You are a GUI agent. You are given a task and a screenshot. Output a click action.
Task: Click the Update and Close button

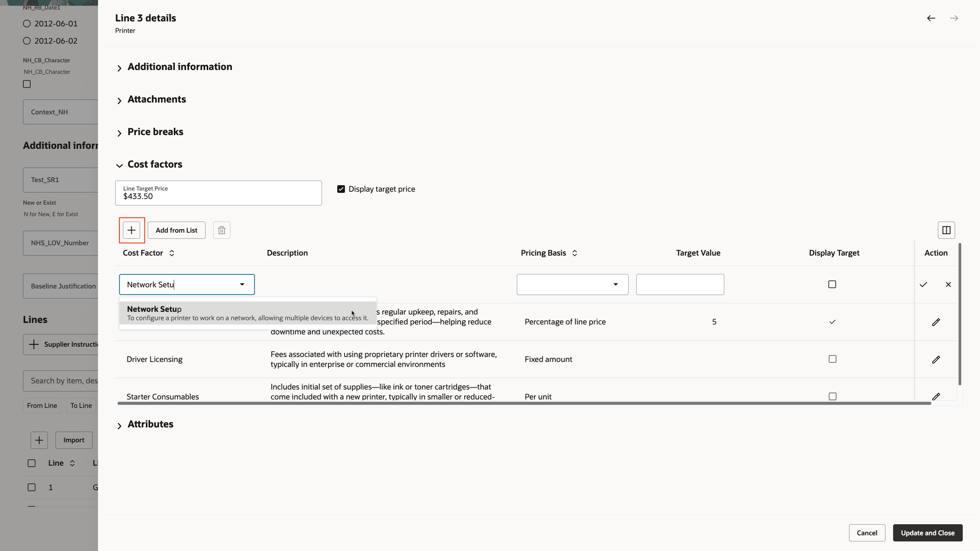click(928, 533)
